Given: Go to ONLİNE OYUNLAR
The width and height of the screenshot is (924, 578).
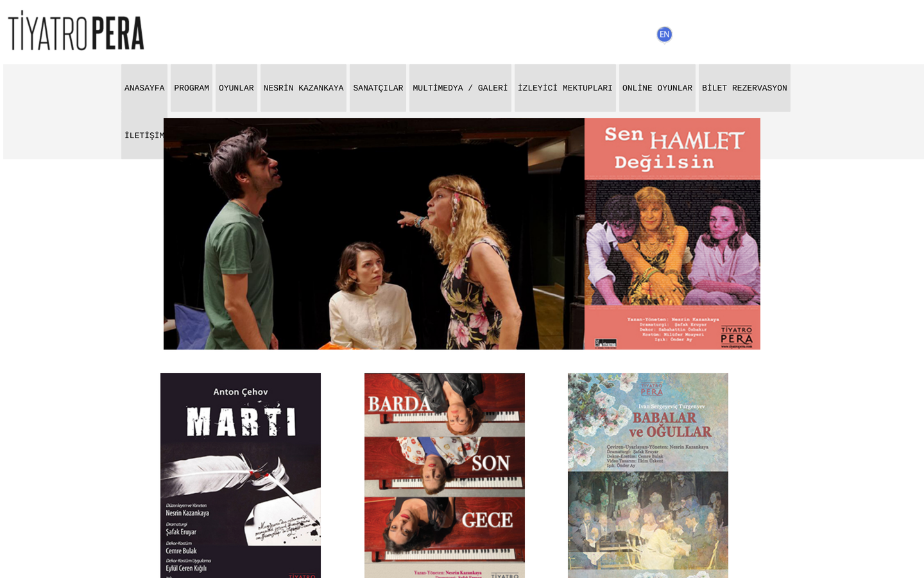Looking at the screenshot, I should (x=657, y=88).
